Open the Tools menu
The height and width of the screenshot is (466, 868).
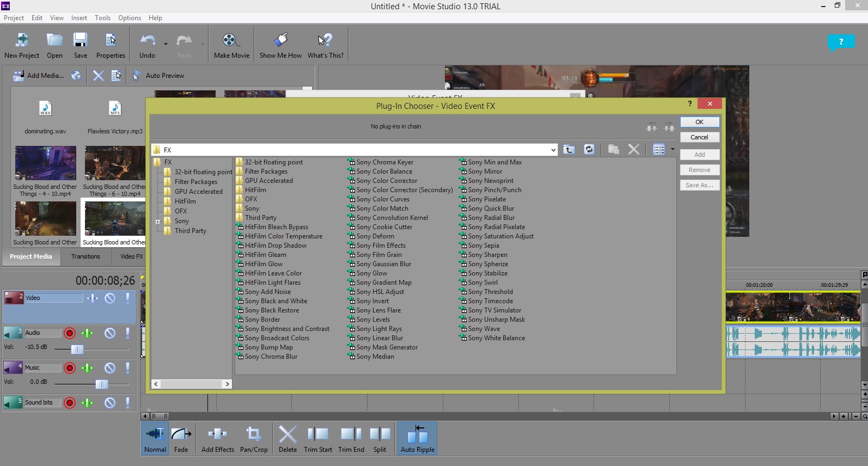[102, 18]
